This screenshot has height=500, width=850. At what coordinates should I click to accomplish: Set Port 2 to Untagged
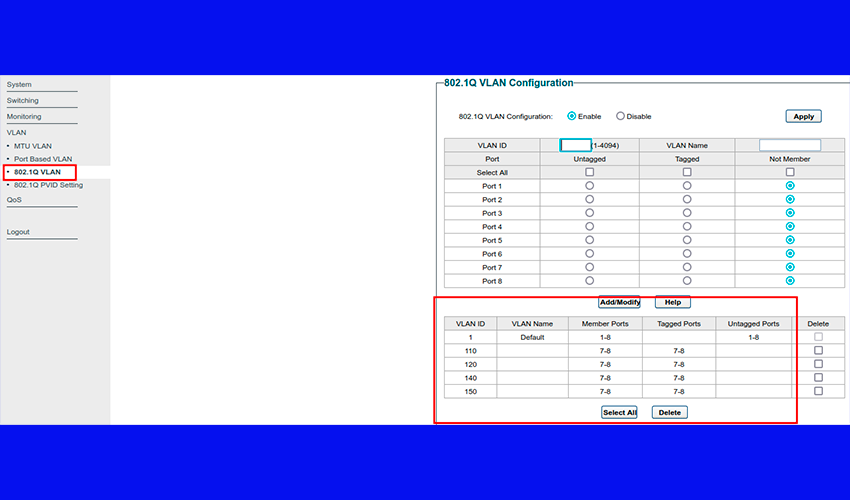[x=589, y=199]
